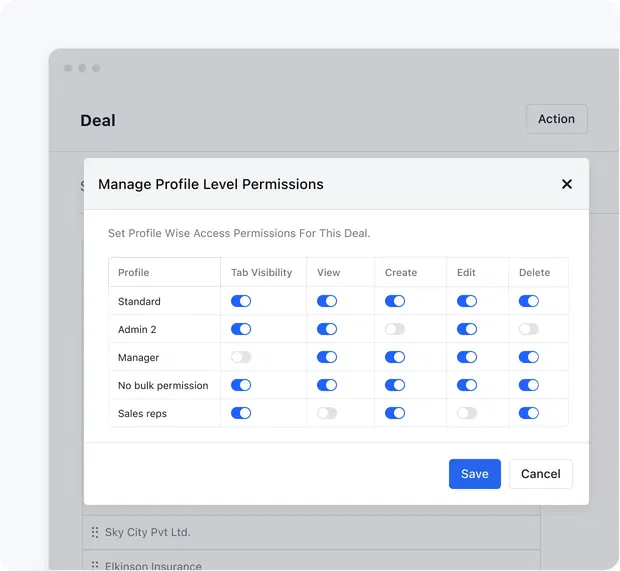620x571 pixels.
Task: Enable Edit permission for Sales reps
Action: pos(467,413)
